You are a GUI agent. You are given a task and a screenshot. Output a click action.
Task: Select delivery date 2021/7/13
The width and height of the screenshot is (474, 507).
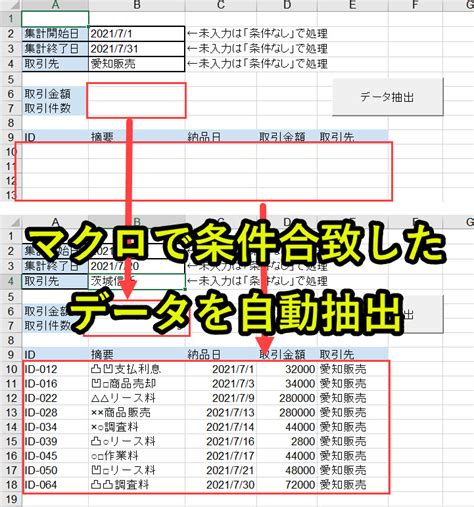tap(221, 412)
